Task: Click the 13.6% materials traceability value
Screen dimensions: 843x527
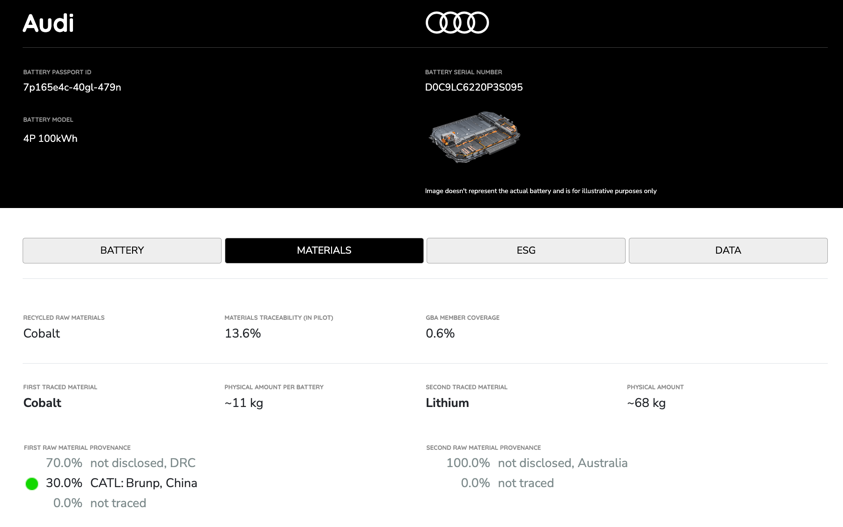Action: [242, 334]
